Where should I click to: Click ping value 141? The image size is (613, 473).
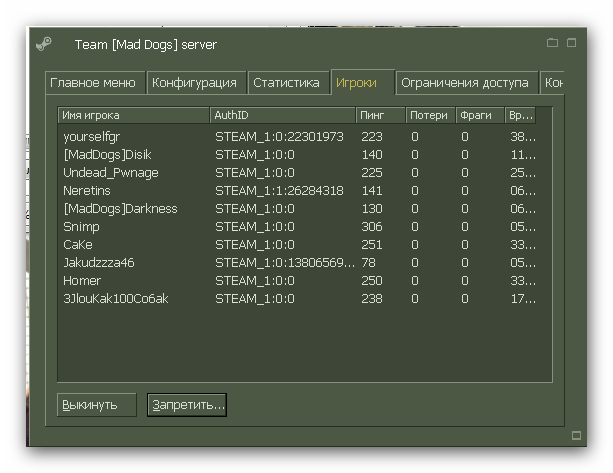[x=372, y=190]
